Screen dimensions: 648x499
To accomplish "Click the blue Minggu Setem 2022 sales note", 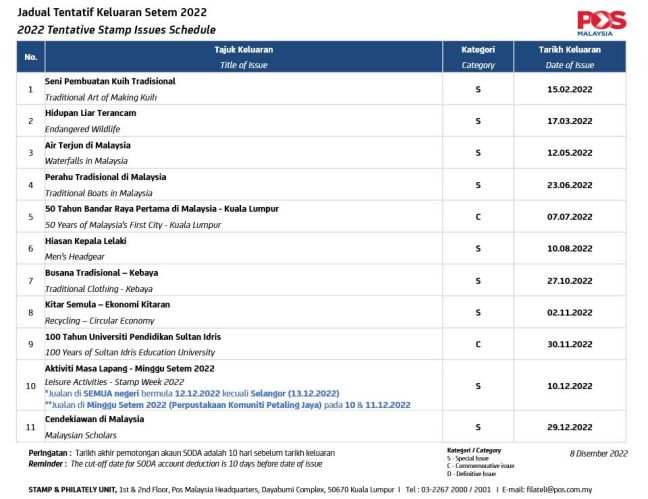I will pos(231,405).
